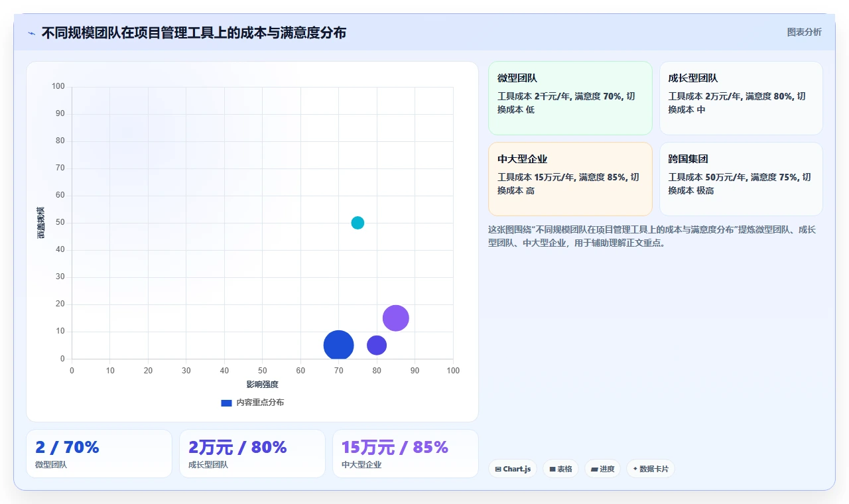The height and width of the screenshot is (504, 849).
Task: Select the 跨国集团 info card heading
Action: point(688,159)
